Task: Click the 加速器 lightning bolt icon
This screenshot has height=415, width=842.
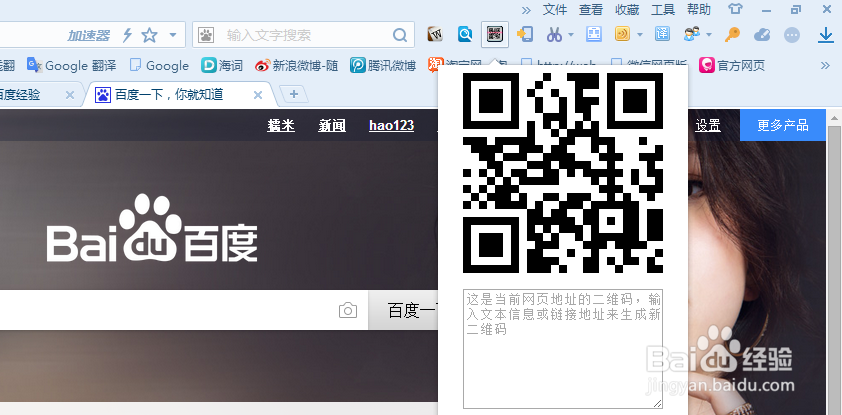Action: [x=127, y=35]
